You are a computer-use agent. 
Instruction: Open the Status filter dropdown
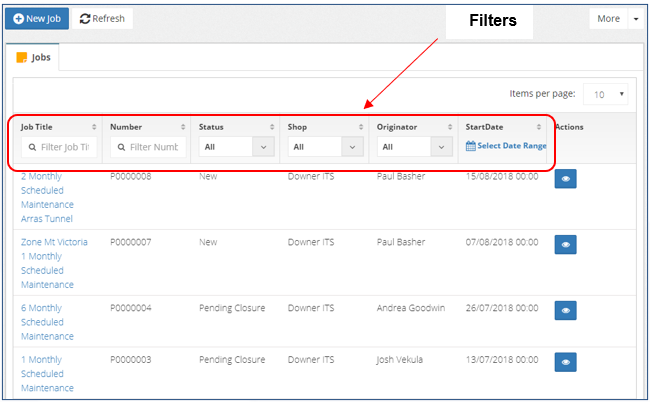[x=237, y=147]
